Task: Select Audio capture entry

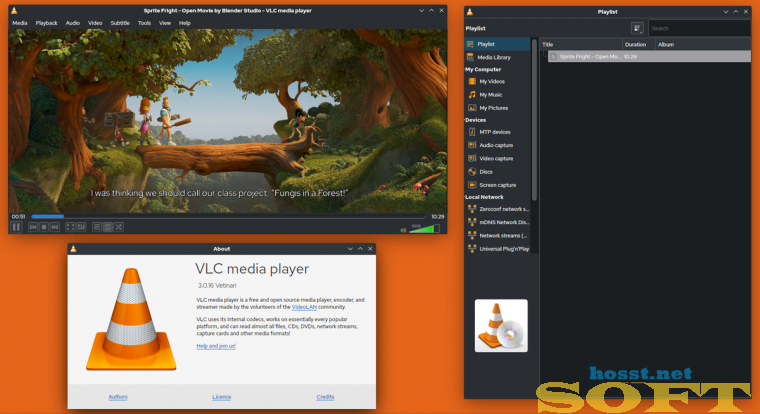Action: click(x=497, y=145)
